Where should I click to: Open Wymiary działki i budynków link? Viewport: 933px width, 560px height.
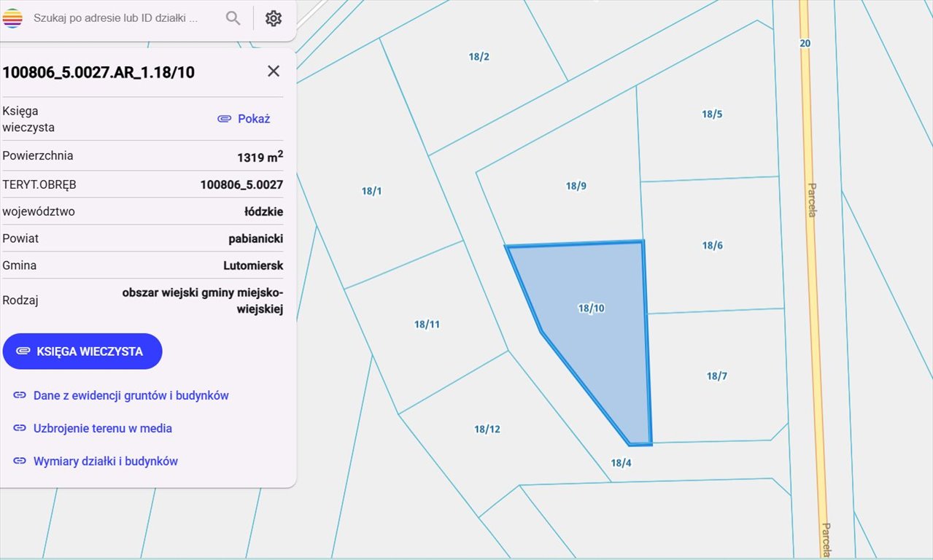105,461
